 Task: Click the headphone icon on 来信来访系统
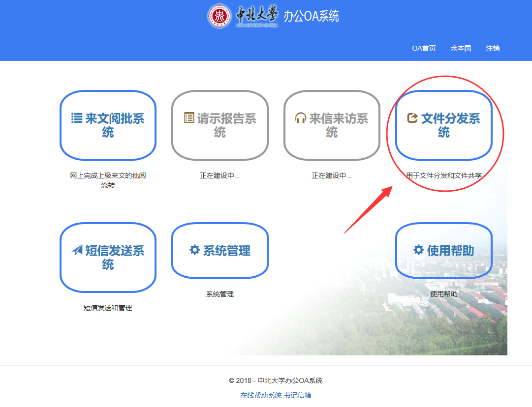[x=301, y=118]
